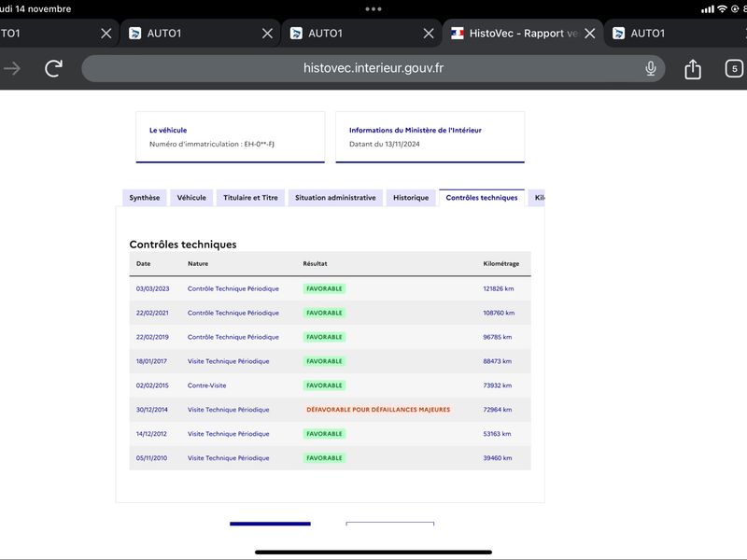Screen dimensions: 747x560
Task: Click FAVORABLE badge in the 03/03/2023 row
Action: pos(324,288)
